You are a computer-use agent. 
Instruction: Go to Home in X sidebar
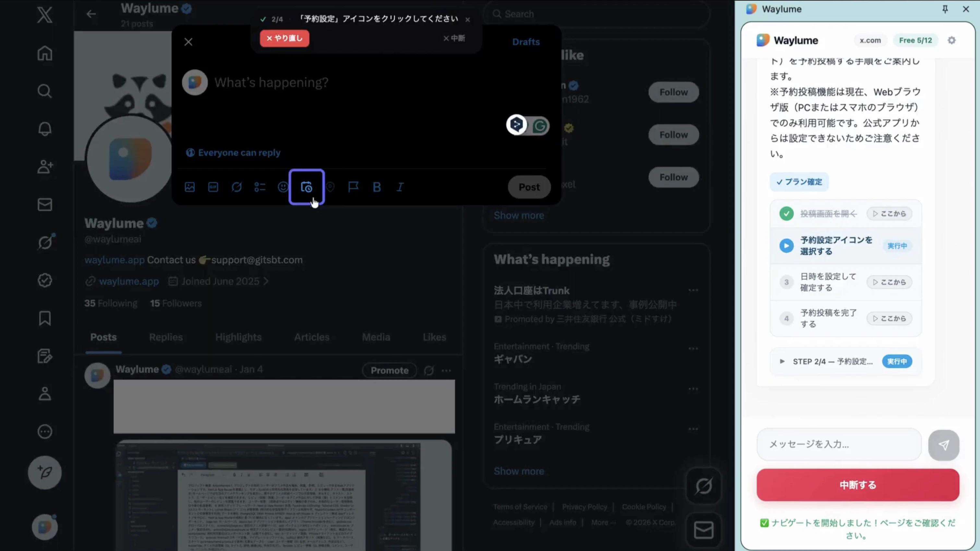tap(44, 53)
